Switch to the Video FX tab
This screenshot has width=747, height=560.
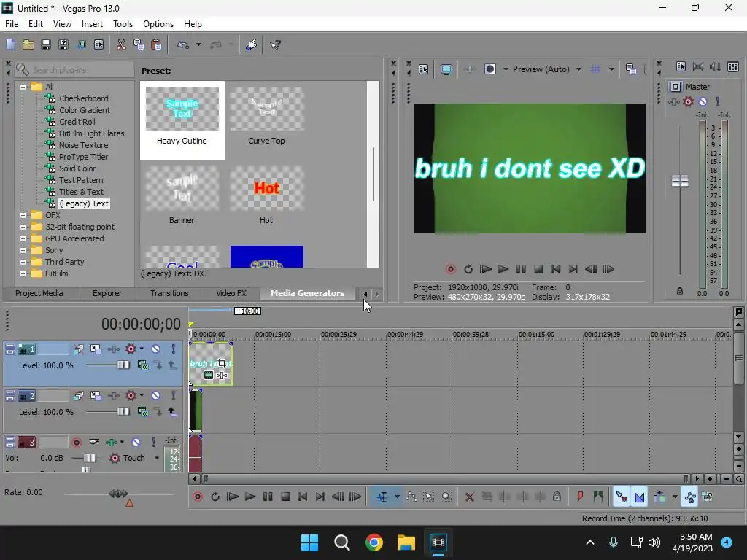231,293
